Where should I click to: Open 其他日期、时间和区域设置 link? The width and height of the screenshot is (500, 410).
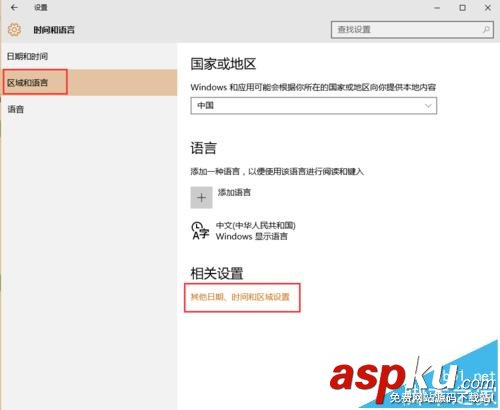coord(240,297)
